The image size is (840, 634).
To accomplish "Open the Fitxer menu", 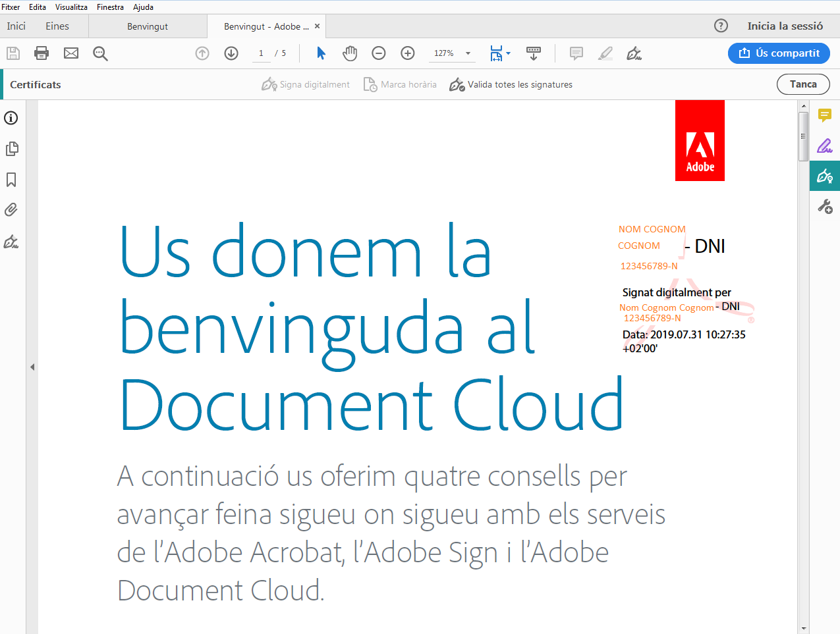I will pos(11,7).
